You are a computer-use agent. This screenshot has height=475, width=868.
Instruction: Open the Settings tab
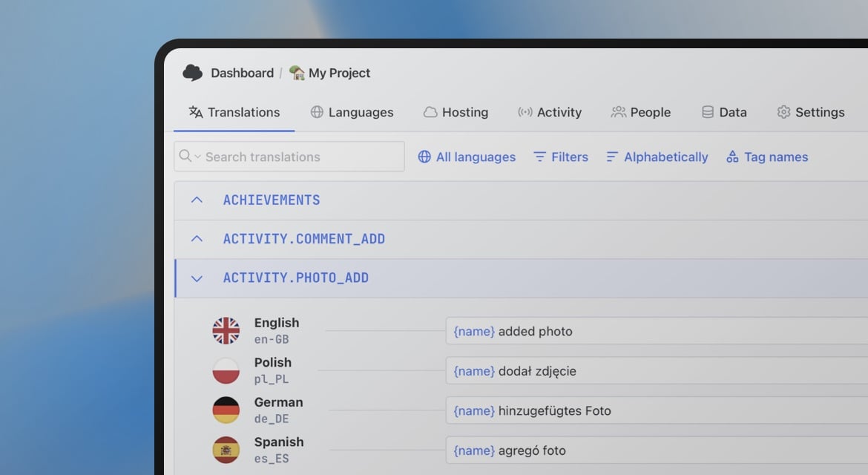(810, 112)
